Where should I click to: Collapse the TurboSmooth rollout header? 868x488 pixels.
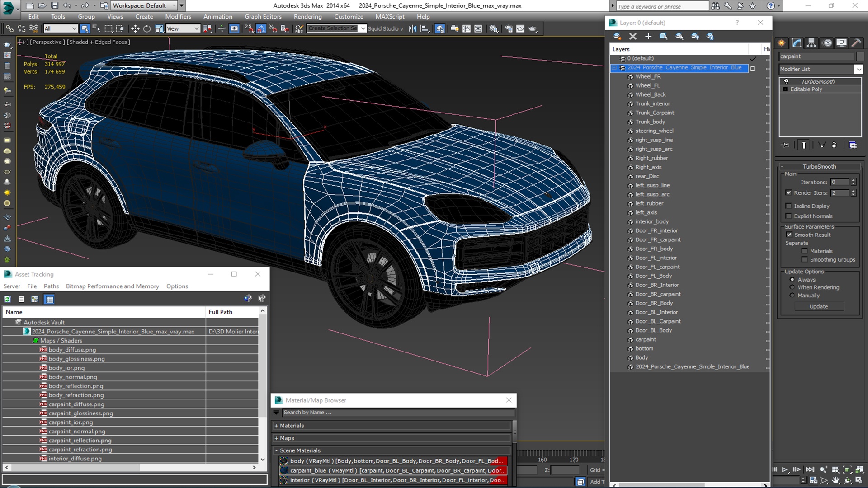pyautogui.click(x=819, y=166)
